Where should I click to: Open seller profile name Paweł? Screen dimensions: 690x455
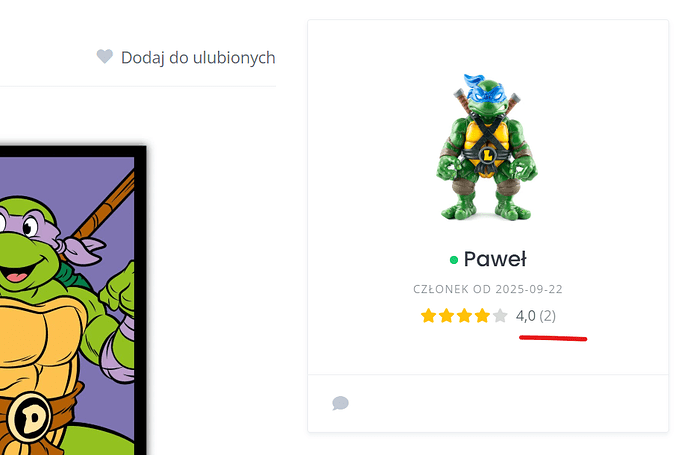click(x=495, y=259)
